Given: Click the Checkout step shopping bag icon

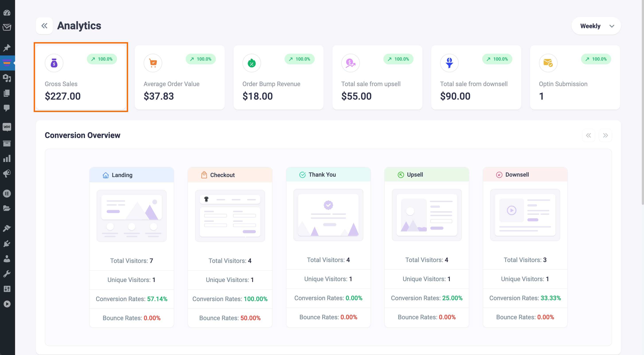Looking at the screenshot, I should click(x=204, y=175).
